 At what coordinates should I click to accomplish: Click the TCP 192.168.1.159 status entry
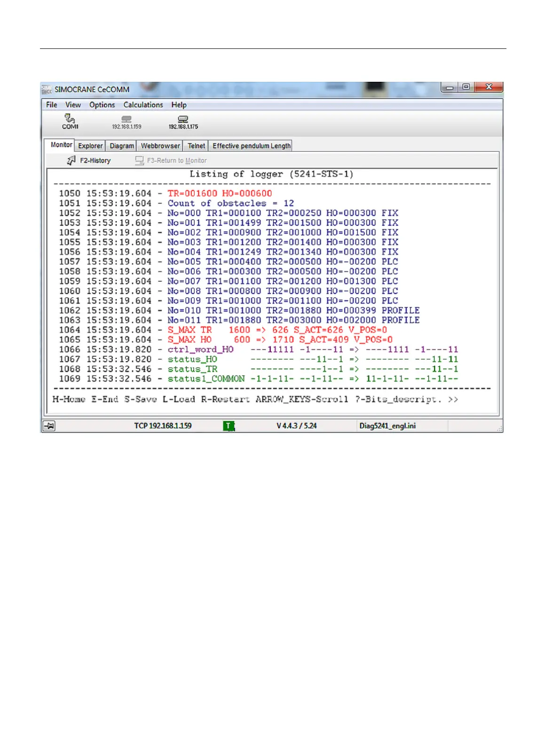(163, 426)
